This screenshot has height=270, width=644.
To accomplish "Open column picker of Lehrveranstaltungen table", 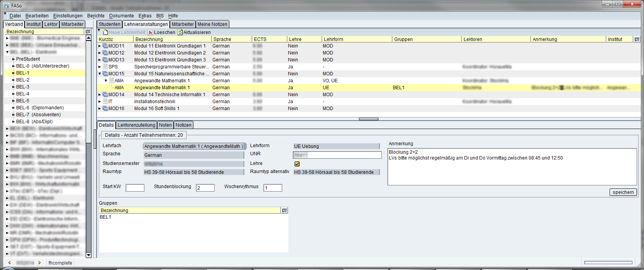I will click(637, 39).
